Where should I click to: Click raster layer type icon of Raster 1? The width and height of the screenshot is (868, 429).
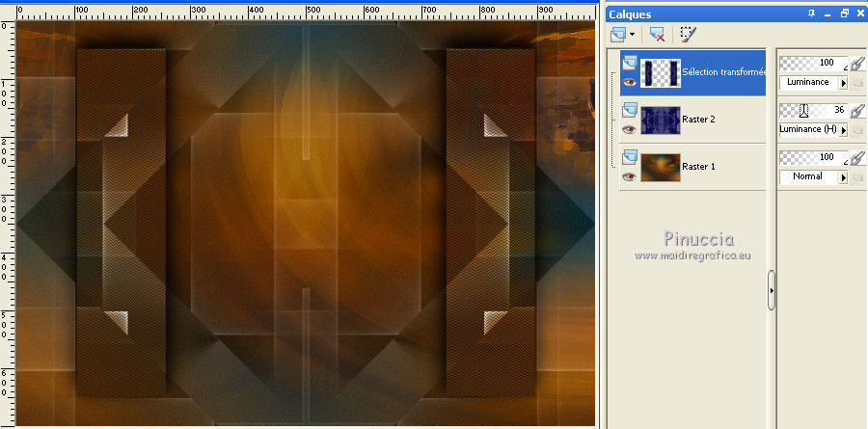629,158
